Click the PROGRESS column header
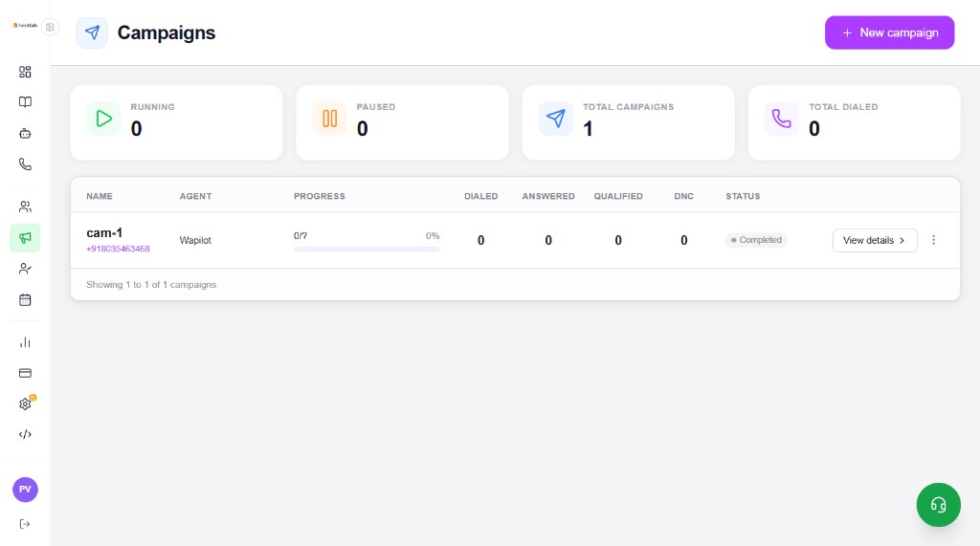The width and height of the screenshot is (980, 546). click(320, 196)
